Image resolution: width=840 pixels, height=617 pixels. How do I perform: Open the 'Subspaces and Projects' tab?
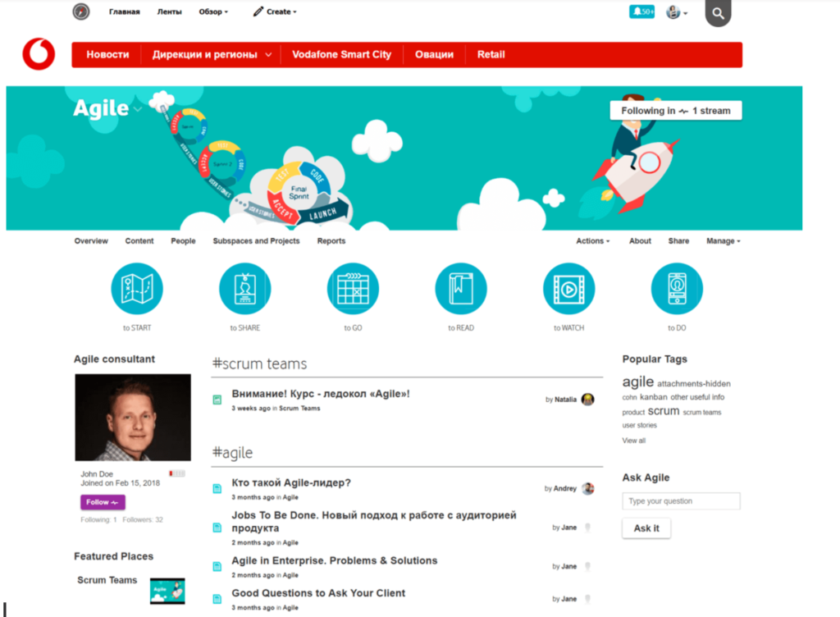point(256,241)
